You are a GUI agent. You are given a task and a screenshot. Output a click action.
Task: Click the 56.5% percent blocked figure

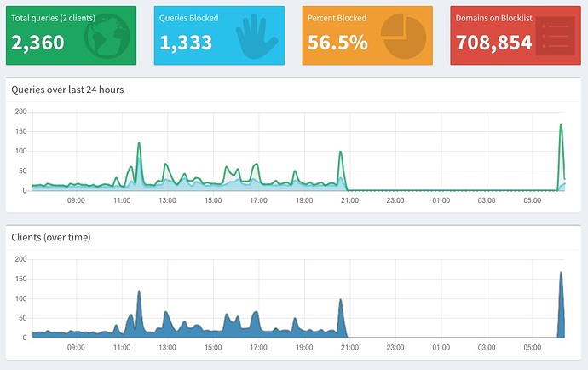(337, 42)
